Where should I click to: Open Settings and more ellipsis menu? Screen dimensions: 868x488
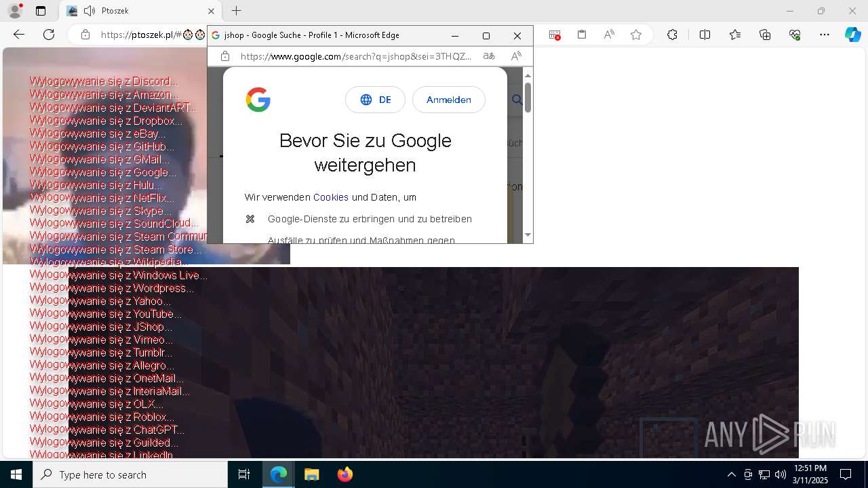pos(825,35)
